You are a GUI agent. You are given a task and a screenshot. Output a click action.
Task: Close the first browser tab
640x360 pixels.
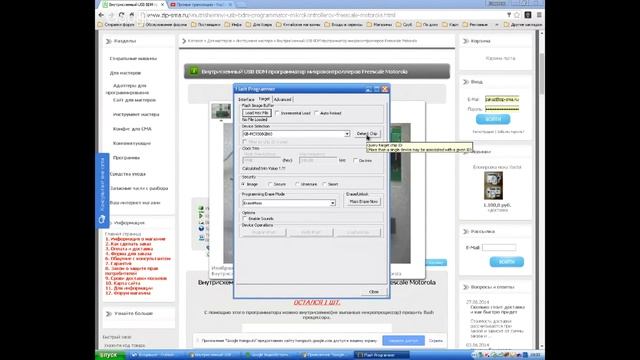162,4
